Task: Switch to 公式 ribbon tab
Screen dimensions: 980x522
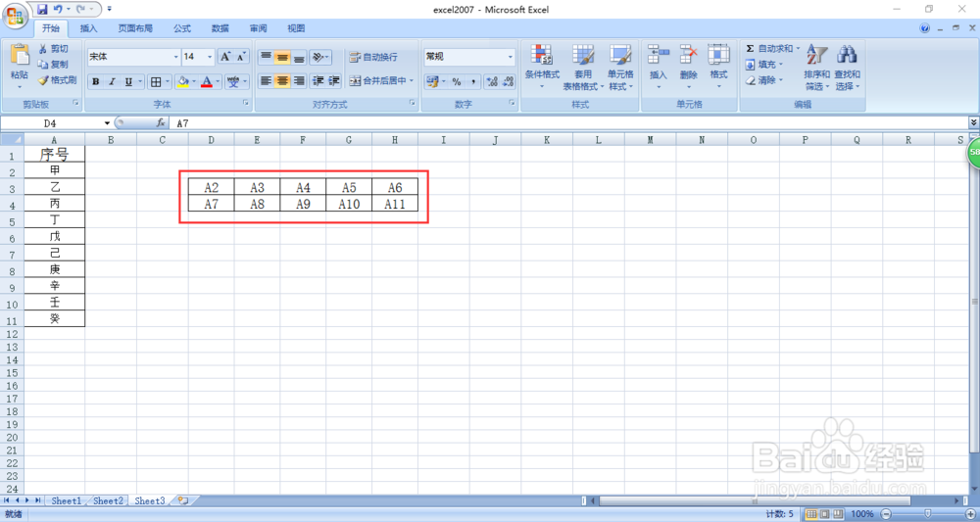Action: point(182,28)
